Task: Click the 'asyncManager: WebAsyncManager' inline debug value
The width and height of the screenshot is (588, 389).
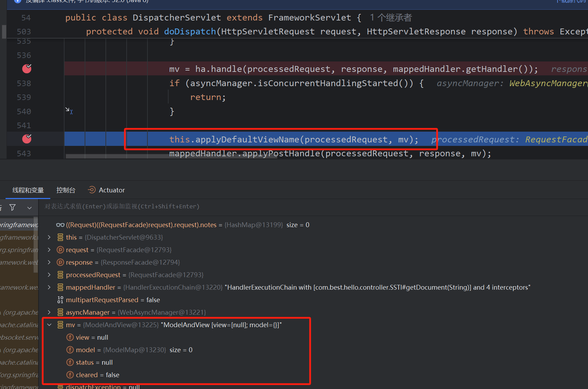Action: 512,83
